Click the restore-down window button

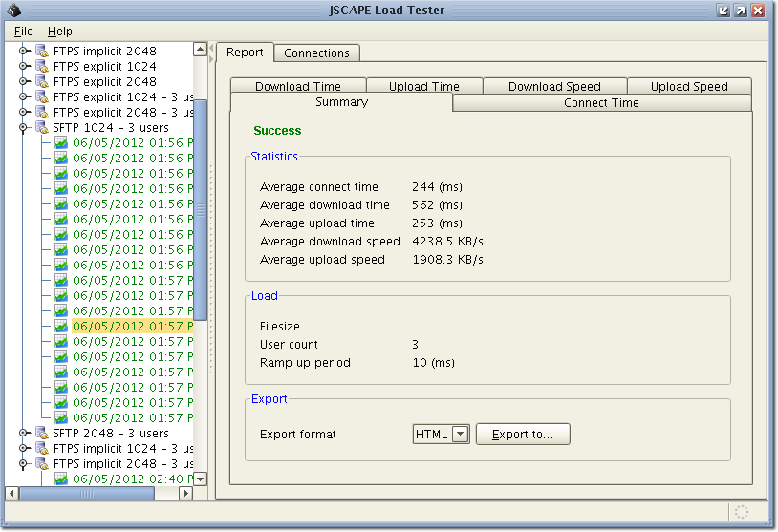[x=724, y=11]
